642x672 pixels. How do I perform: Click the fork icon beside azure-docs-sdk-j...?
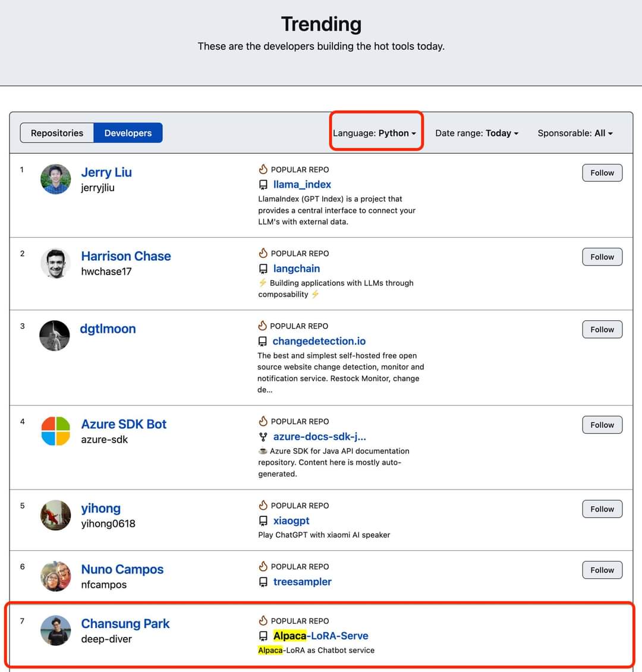click(263, 437)
